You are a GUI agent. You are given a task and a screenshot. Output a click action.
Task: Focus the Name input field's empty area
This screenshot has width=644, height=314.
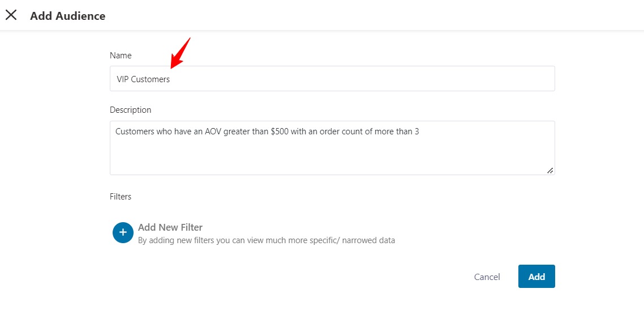[362, 79]
